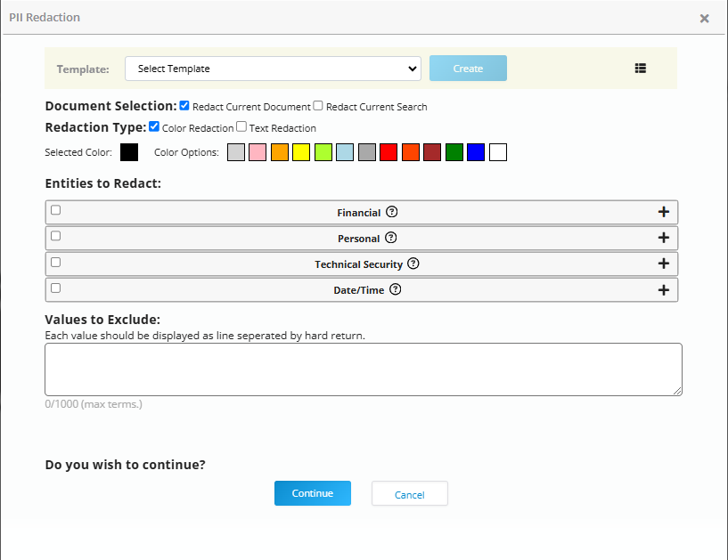Uncheck Redact Current Document
Viewport: 728px width, 560px height.
pyautogui.click(x=184, y=105)
